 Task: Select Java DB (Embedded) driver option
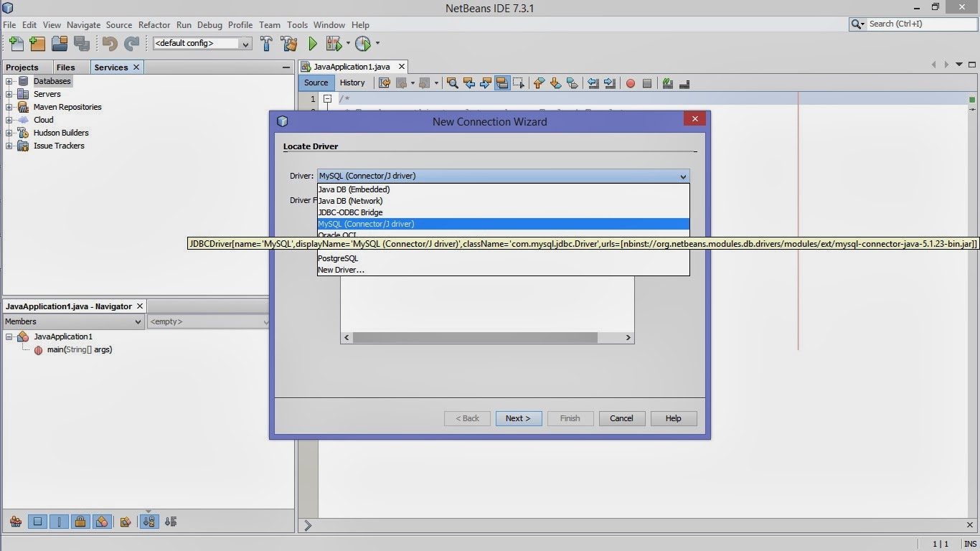pos(503,189)
